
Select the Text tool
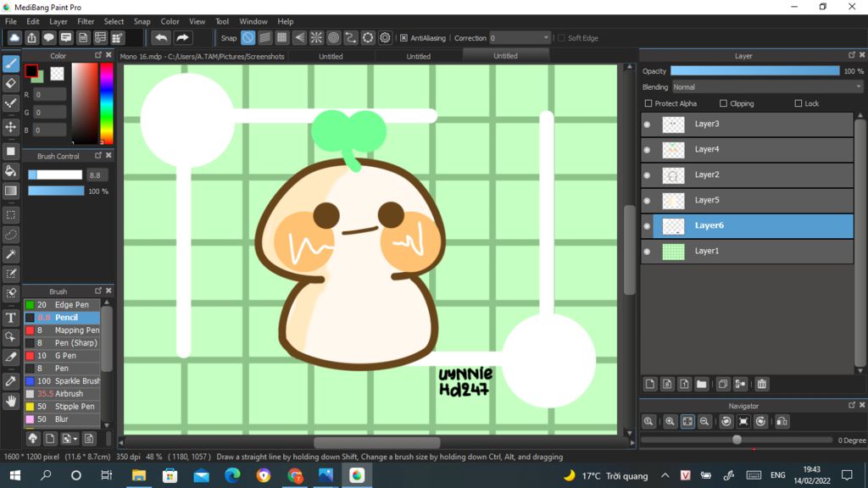10,318
